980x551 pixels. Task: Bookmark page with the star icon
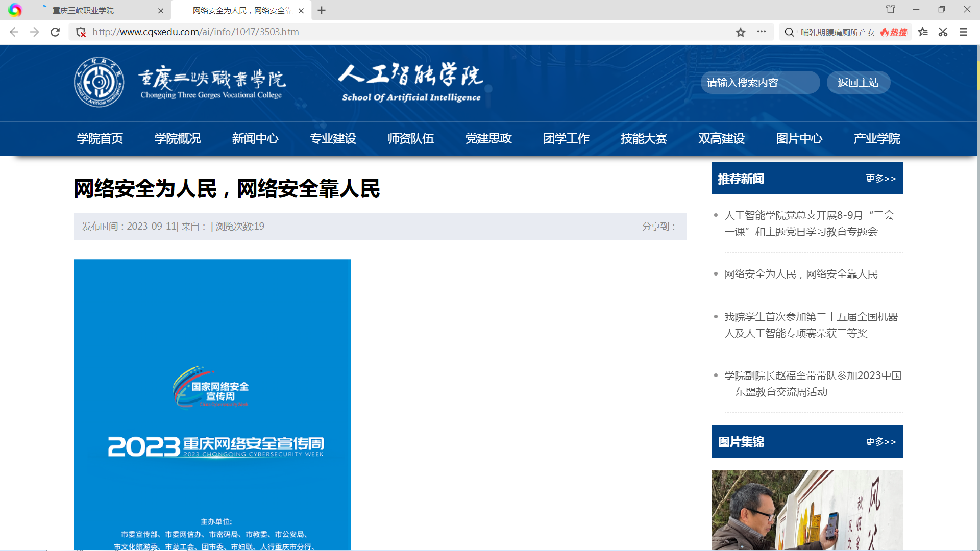click(741, 32)
